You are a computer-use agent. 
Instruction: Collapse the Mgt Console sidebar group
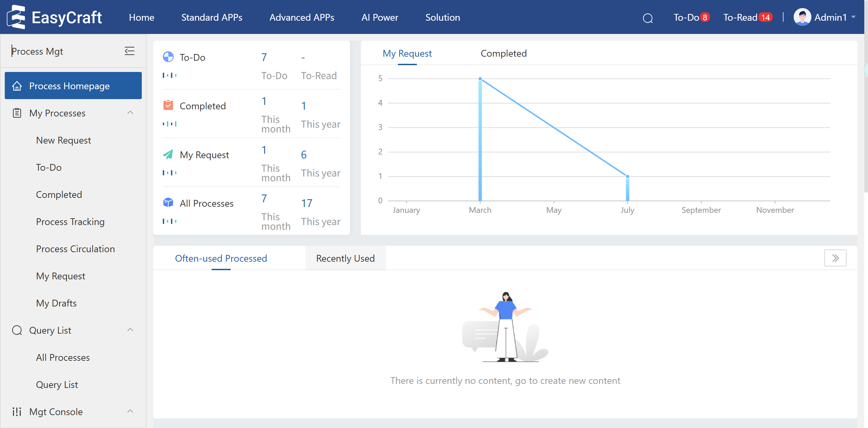(130, 411)
